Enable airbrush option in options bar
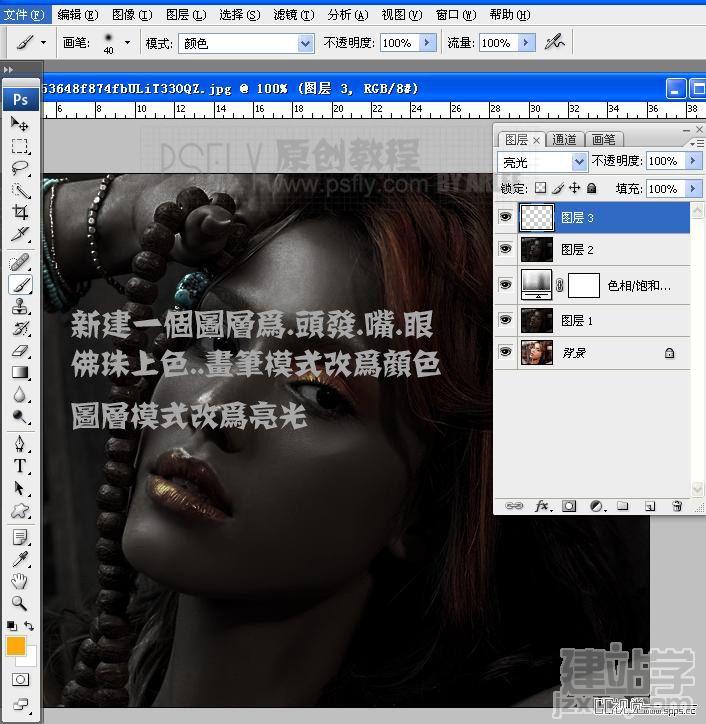Image resolution: width=706 pixels, height=724 pixels. pos(554,42)
